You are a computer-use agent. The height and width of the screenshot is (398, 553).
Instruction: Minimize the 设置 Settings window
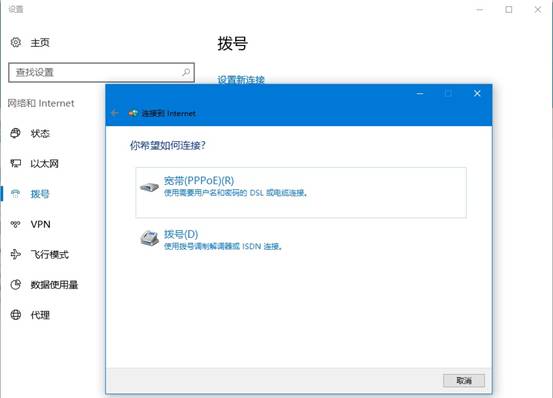pyautogui.click(x=480, y=10)
